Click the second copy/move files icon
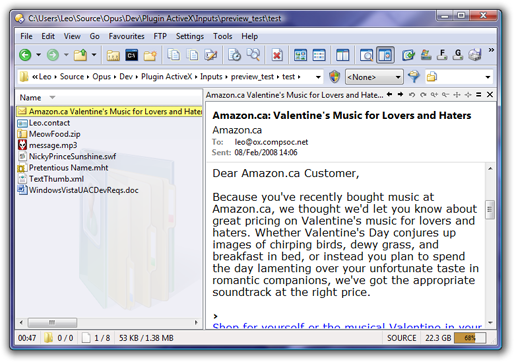 pos(193,55)
